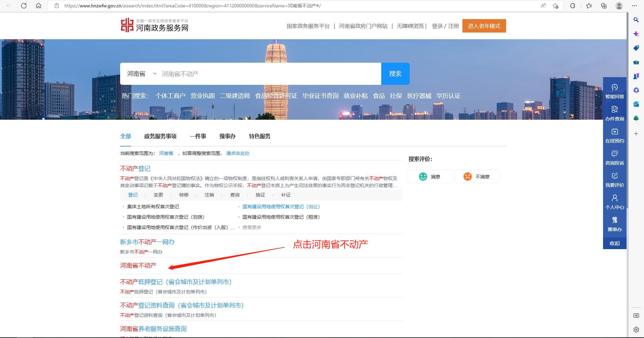Image resolution: width=644 pixels, height=338 pixels.
Task: Click hot search 毕业证书查询
Action: 320,96
